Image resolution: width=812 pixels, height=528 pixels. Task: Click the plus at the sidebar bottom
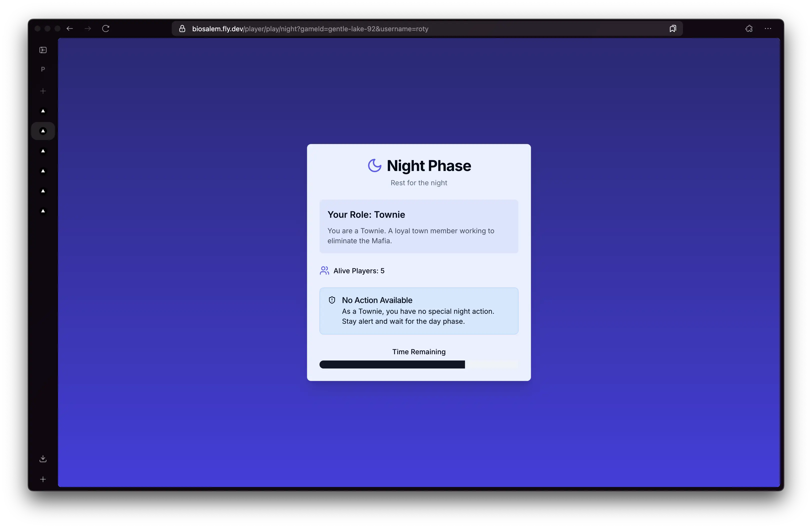tap(43, 479)
